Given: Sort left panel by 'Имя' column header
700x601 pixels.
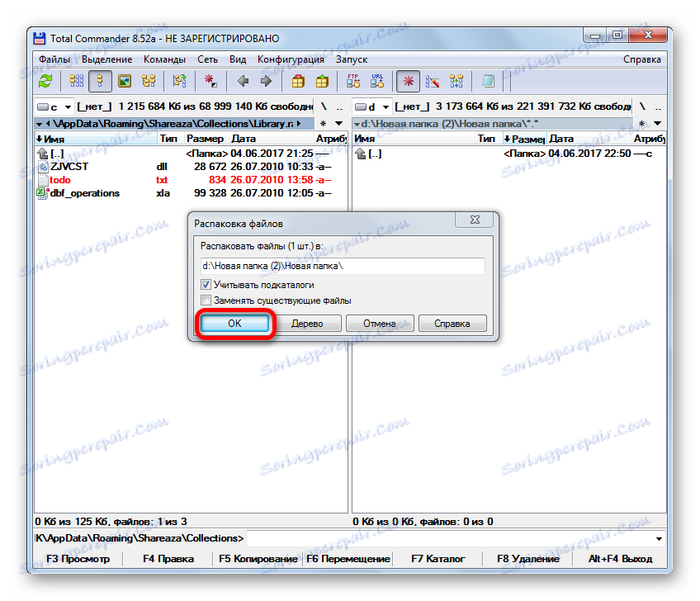Looking at the screenshot, I should pos(97,139).
